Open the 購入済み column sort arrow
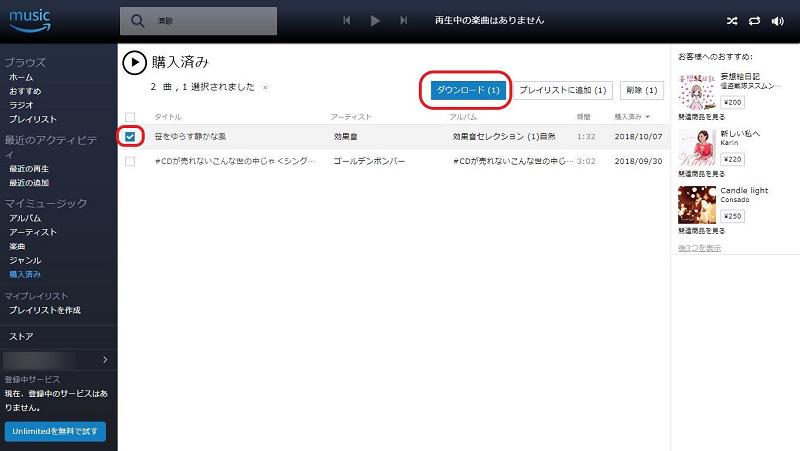 pos(647,117)
